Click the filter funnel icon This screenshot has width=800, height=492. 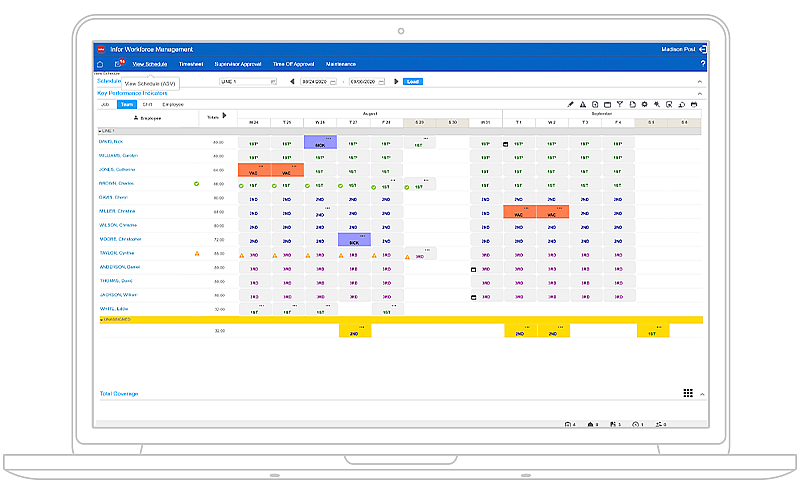coord(619,104)
